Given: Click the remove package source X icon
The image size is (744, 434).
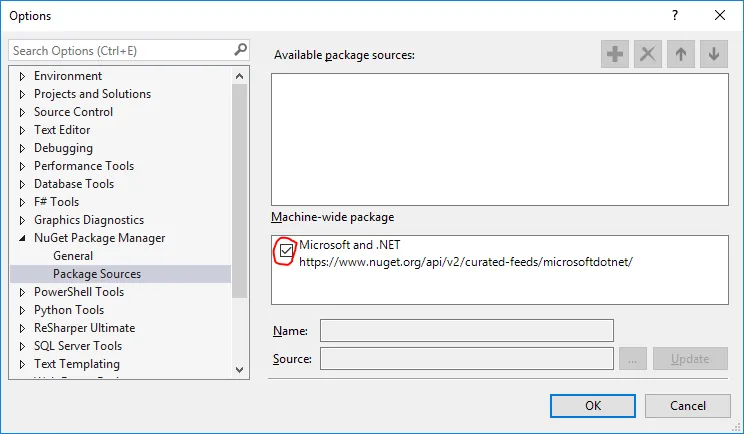Looking at the screenshot, I should pyautogui.click(x=648, y=55).
